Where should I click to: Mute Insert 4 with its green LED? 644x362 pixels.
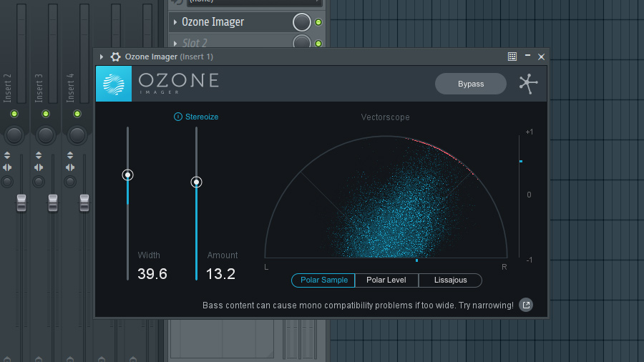[77, 114]
